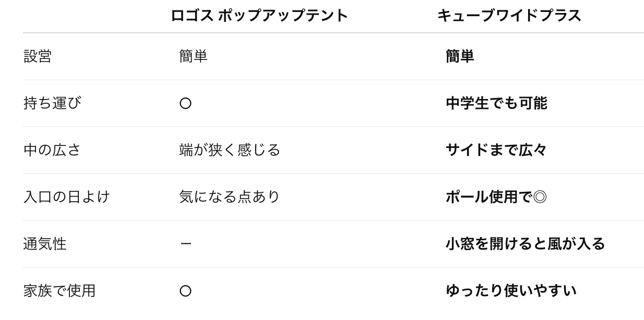Select the 家族で使用 row label

59,291
